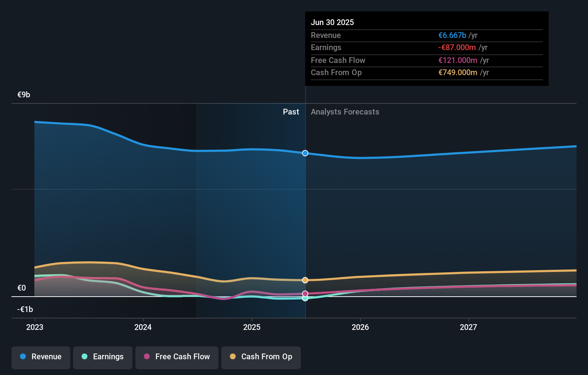Expand the Jun 30 2025 tooltip details
Screen dimensions: 588x375
coord(332,22)
